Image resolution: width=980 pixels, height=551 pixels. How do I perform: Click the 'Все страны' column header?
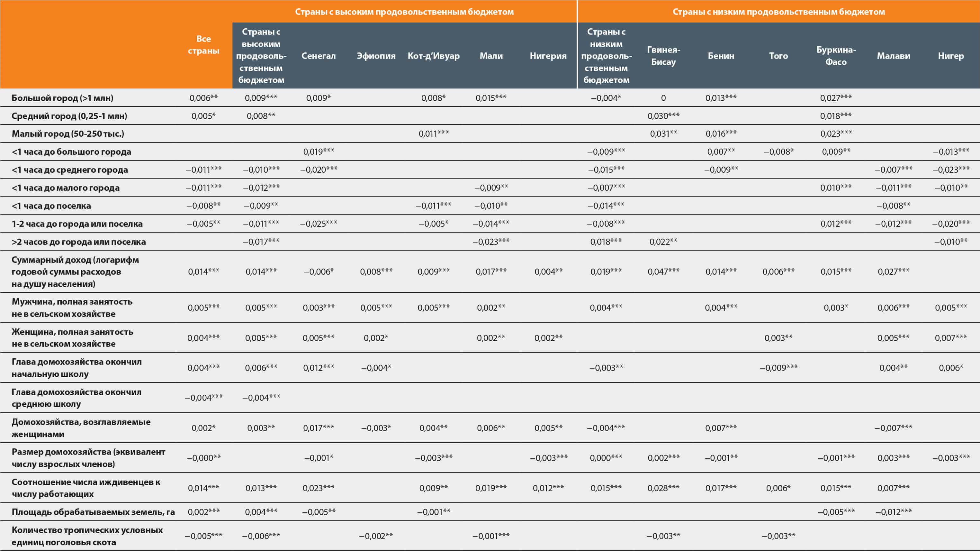pos(203,45)
